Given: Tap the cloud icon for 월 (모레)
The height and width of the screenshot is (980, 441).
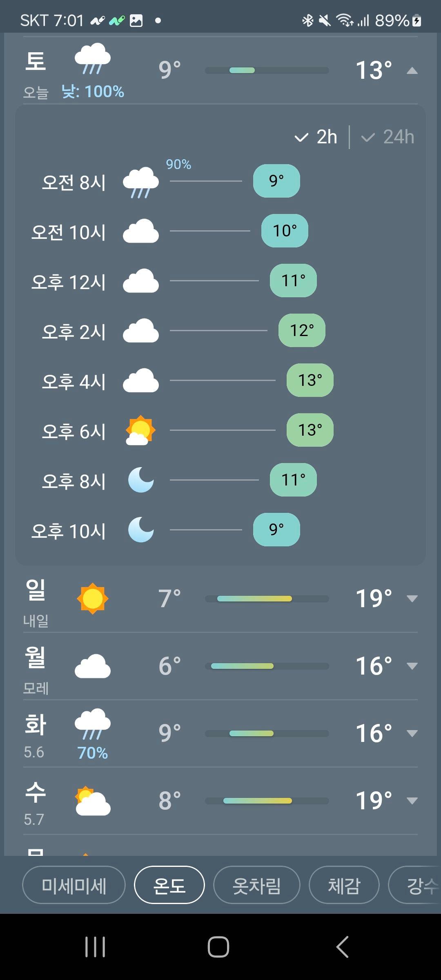Looking at the screenshot, I should point(93,666).
